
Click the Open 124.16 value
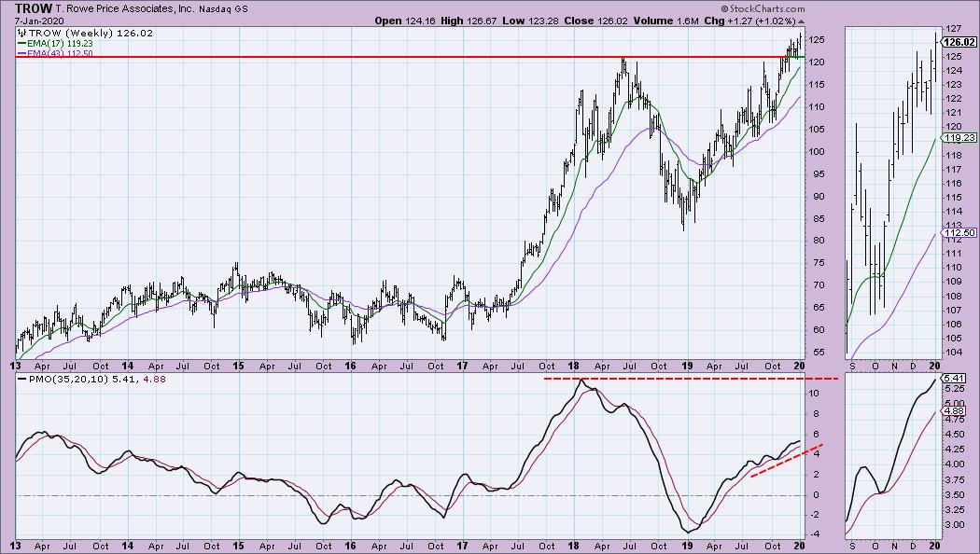point(406,21)
